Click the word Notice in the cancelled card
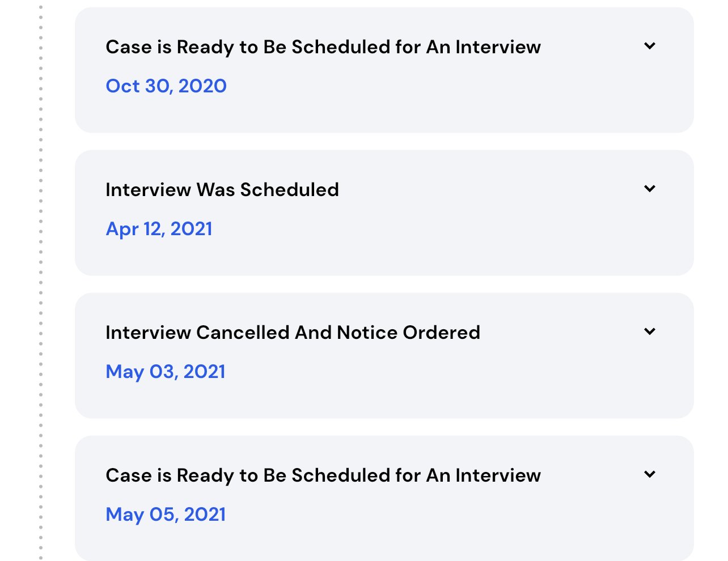 [x=367, y=333]
